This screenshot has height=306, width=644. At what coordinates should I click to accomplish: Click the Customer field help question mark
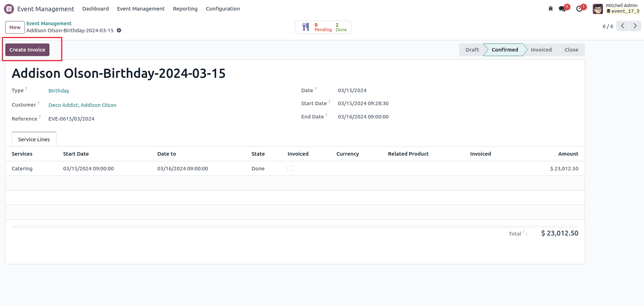[x=39, y=103]
